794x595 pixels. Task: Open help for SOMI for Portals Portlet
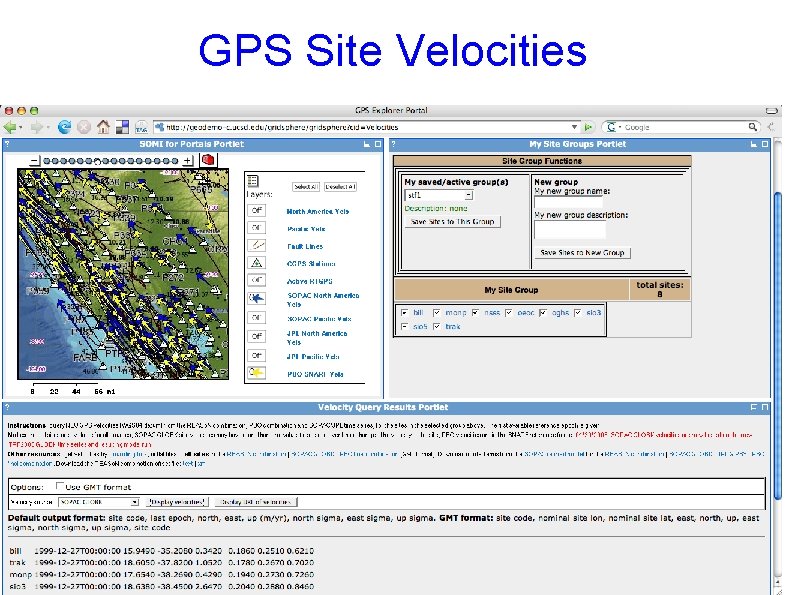[x=7, y=144]
